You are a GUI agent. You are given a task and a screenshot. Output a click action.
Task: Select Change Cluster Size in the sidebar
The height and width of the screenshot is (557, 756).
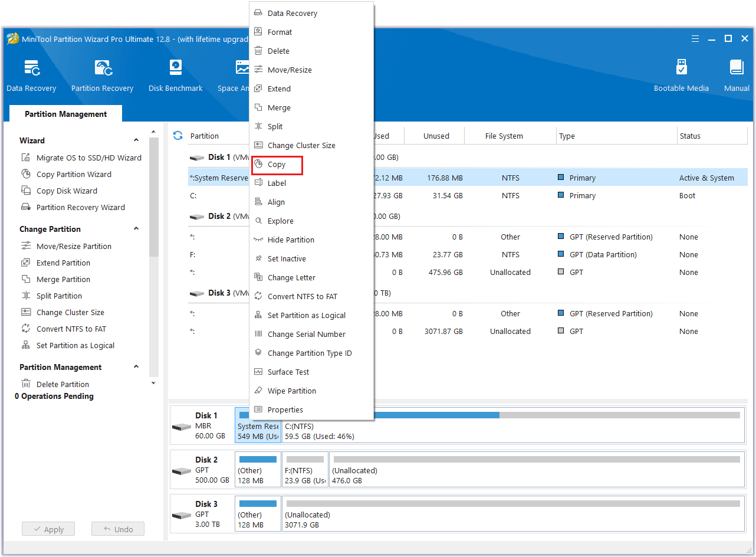click(x=63, y=312)
